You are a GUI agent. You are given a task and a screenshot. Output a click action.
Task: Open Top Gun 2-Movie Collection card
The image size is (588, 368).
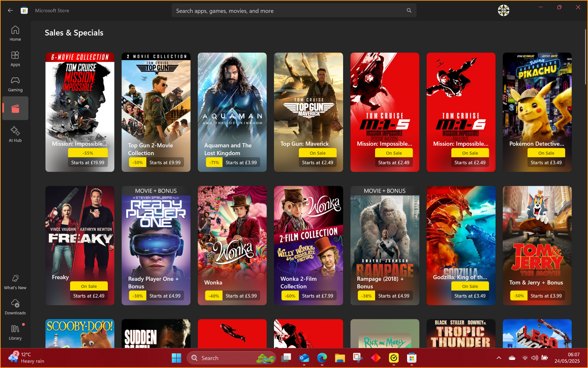(156, 112)
